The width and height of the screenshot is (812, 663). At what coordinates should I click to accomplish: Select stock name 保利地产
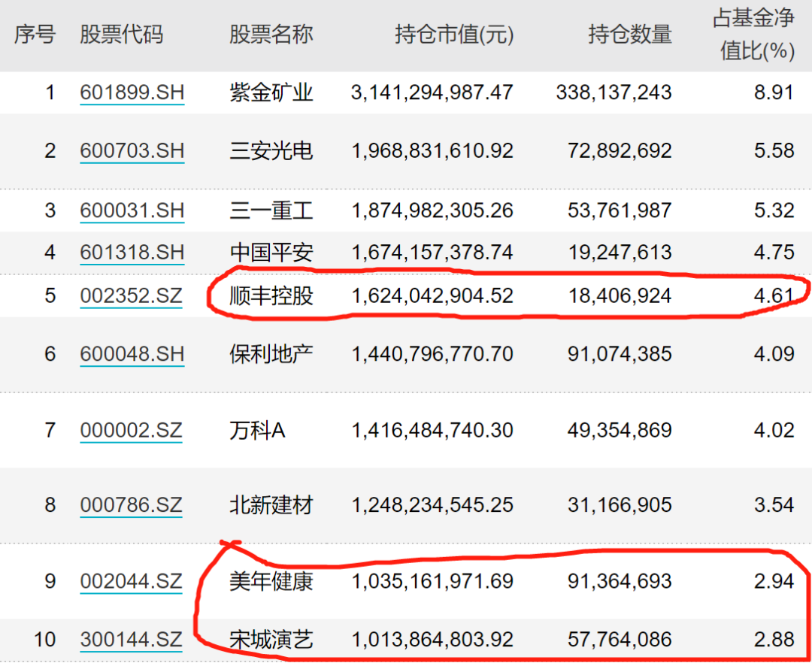click(x=271, y=354)
